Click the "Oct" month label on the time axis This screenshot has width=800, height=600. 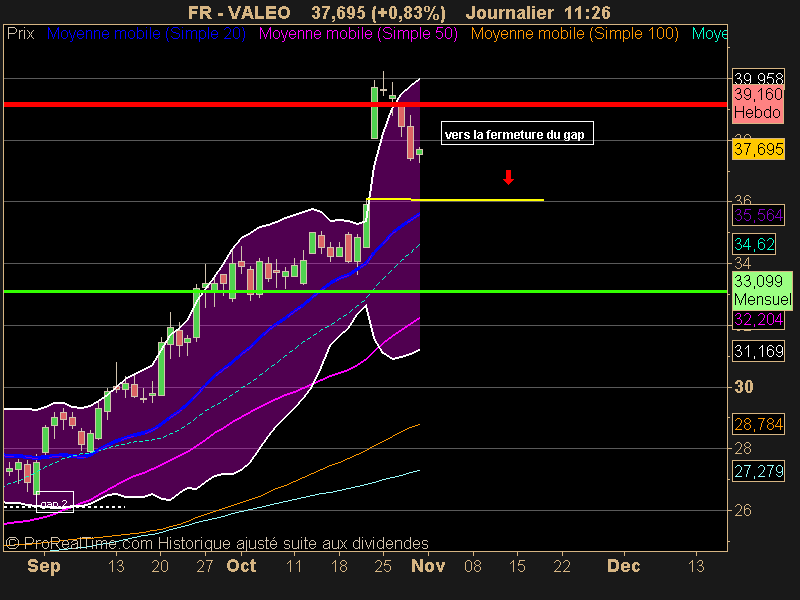(x=241, y=566)
